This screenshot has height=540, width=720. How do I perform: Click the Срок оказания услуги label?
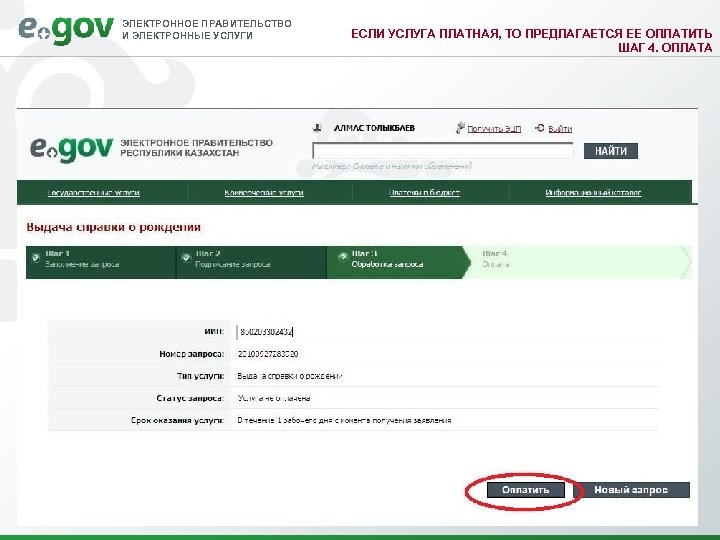point(178,420)
